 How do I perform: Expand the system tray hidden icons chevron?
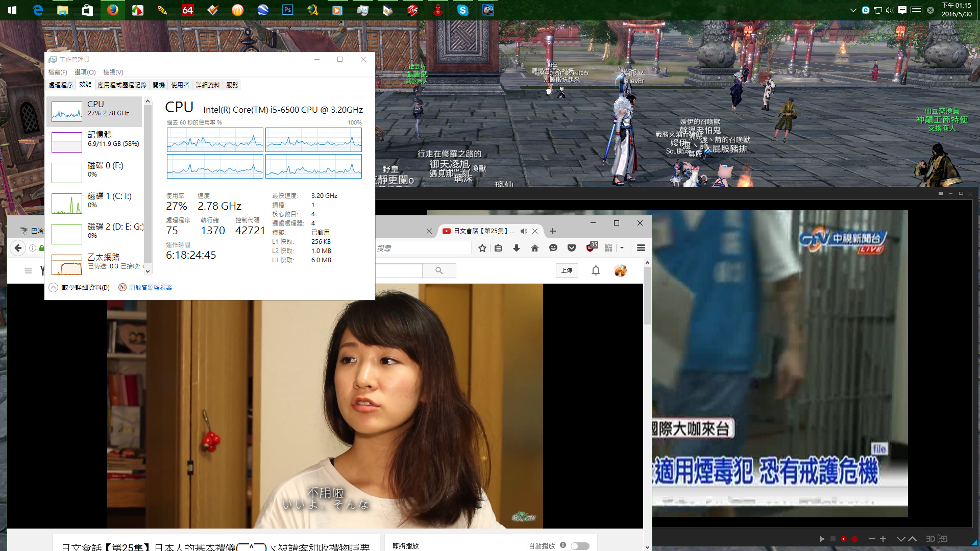click(x=853, y=10)
